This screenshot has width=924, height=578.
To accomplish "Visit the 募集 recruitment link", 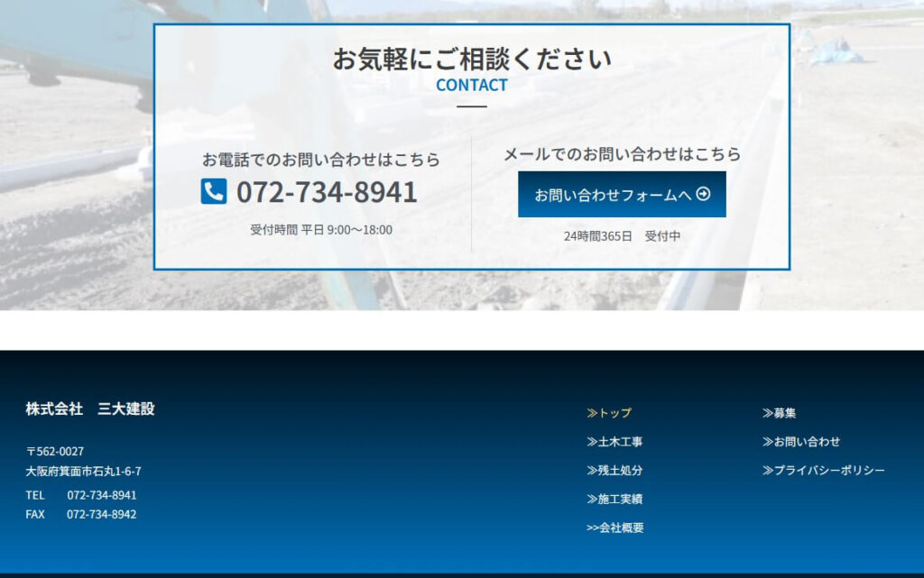I will [780, 413].
